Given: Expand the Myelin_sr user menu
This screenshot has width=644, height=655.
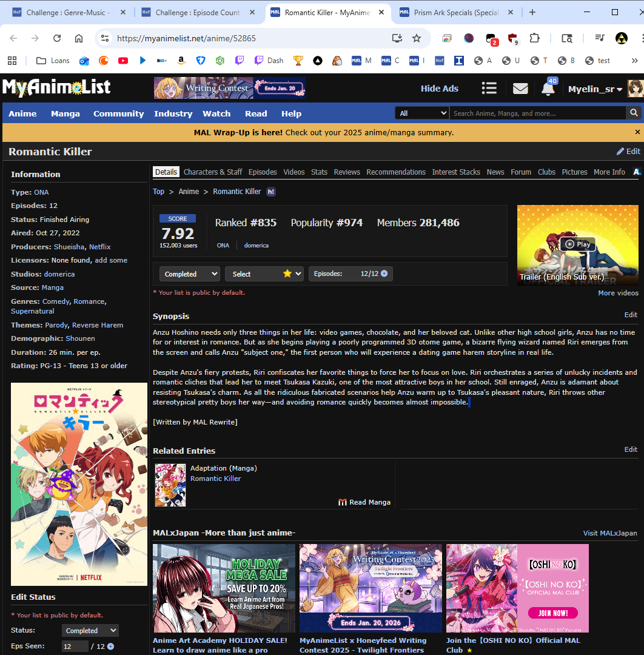Looking at the screenshot, I should click(595, 89).
